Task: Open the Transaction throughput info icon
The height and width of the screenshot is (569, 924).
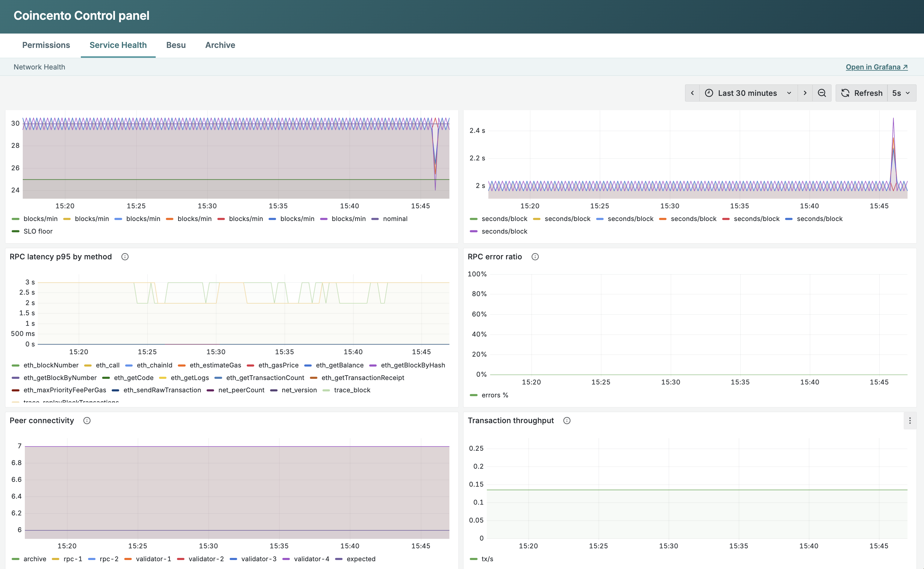Action: (566, 420)
